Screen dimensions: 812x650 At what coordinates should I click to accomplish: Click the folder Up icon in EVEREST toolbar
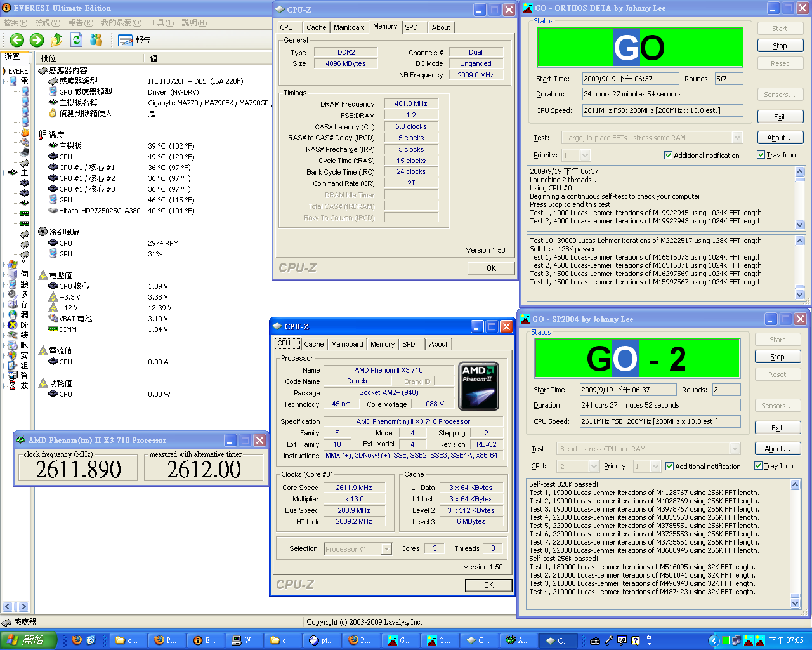point(56,40)
